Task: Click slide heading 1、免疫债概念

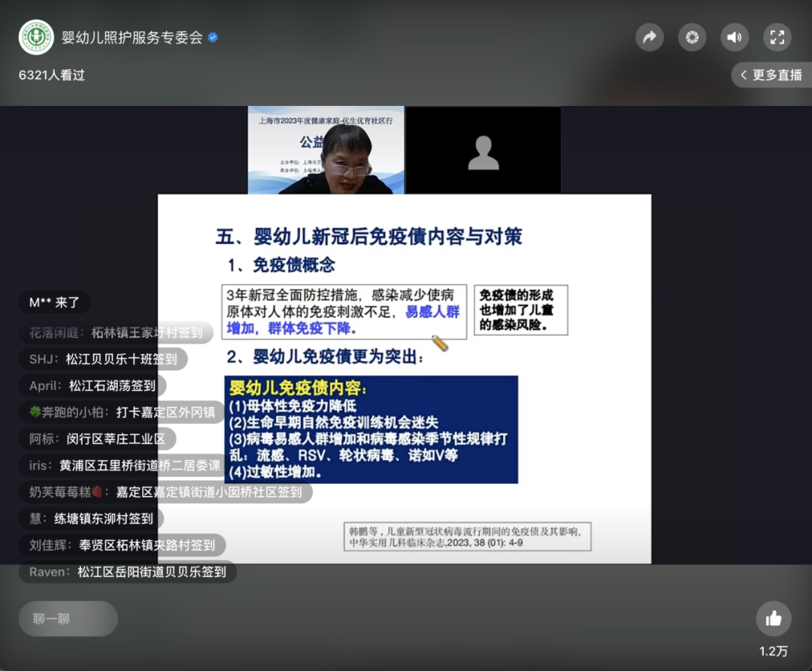Action: coord(281,265)
